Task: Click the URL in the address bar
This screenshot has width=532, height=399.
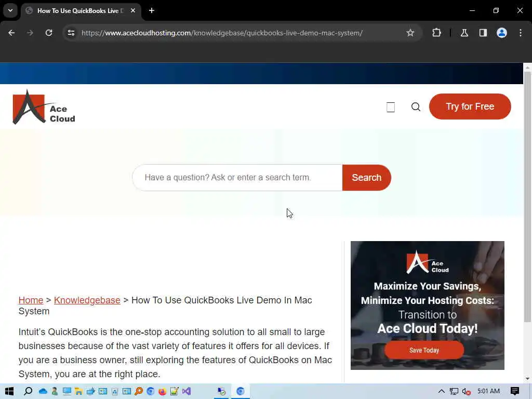Action: [x=222, y=33]
